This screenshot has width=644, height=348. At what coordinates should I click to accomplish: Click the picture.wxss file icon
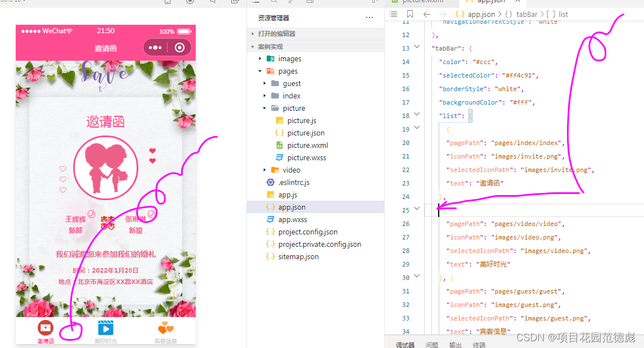pyautogui.click(x=280, y=157)
